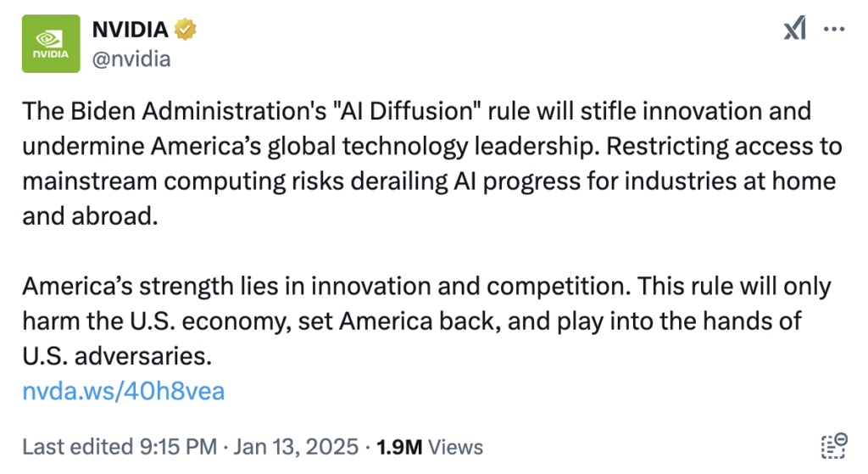Screen dimensions: 868x474
Task: Click the dashed note icon with minus badge
Action: click(x=834, y=445)
